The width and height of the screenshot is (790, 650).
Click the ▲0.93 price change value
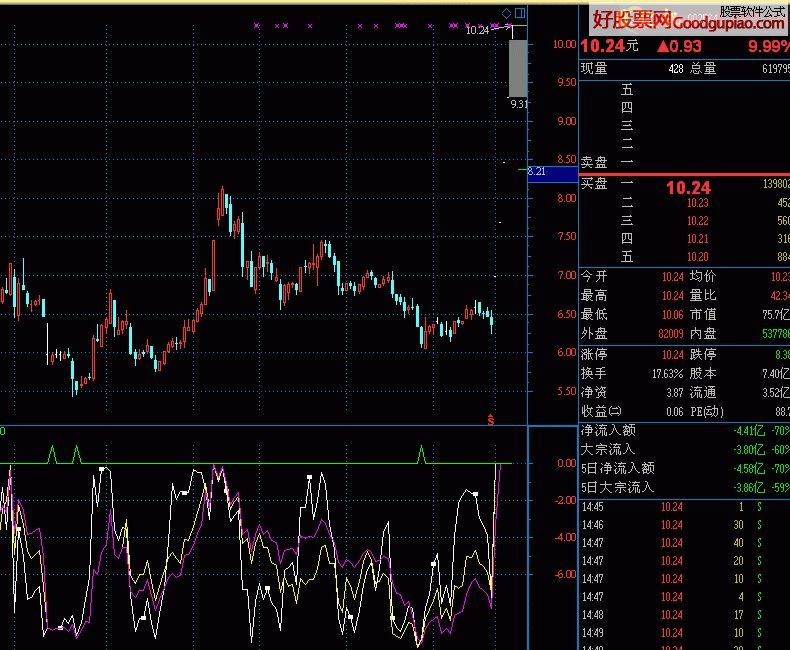pos(679,46)
